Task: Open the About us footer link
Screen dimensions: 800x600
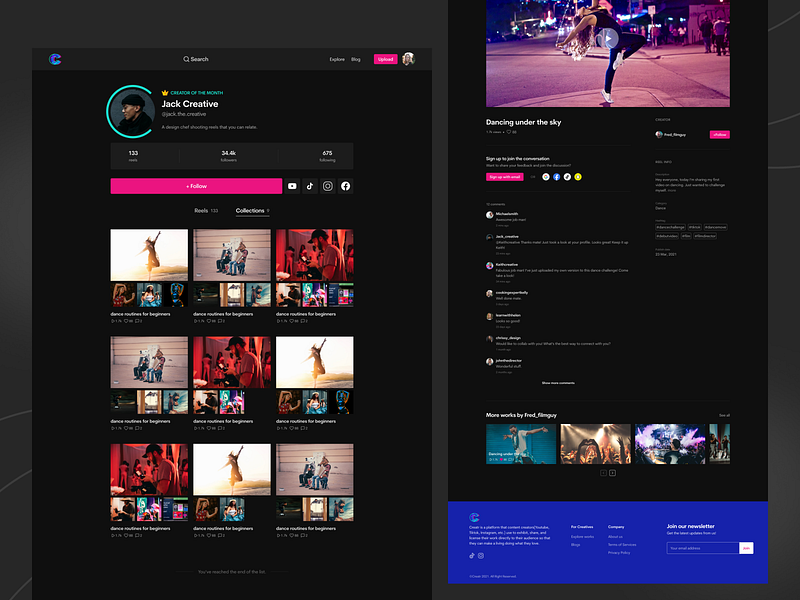Action: click(x=615, y=537)
